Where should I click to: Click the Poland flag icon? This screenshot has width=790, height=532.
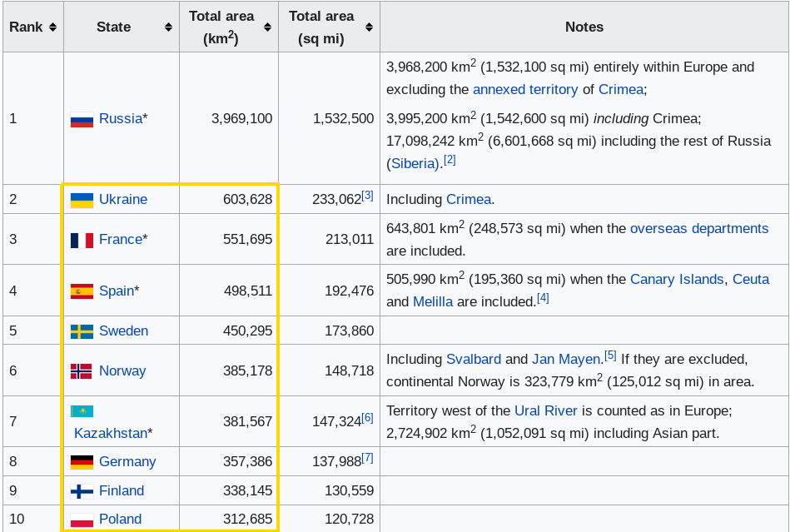pyautogui.click(x=82, y=520)
